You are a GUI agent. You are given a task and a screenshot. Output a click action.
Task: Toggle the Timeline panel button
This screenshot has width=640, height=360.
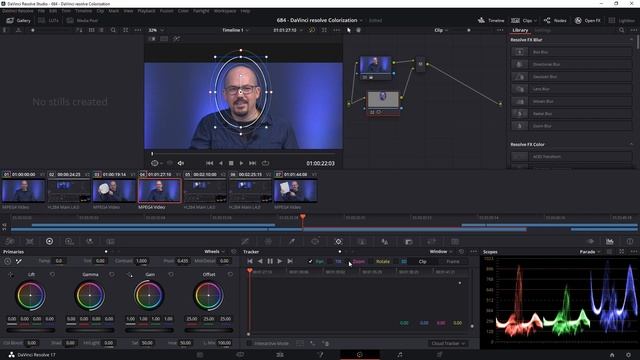tap(491, 20)
